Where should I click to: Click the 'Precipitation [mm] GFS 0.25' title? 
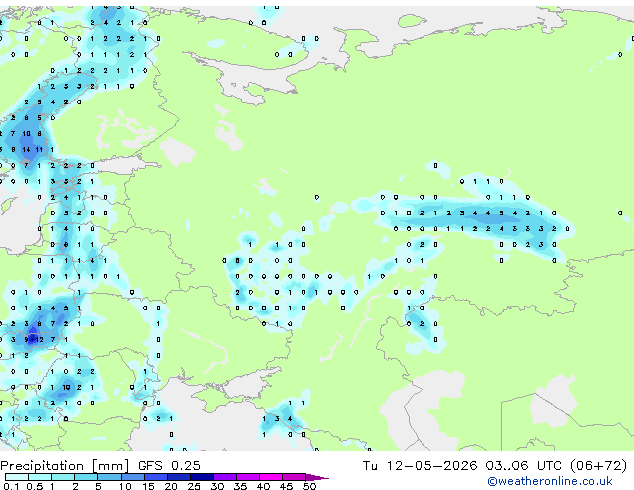pos(100,466)
